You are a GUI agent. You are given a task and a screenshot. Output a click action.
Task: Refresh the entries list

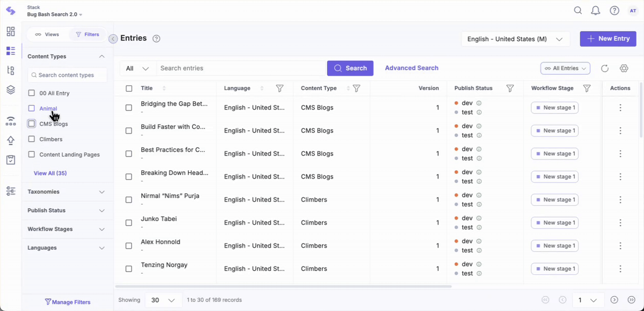(x=605, y=69)
